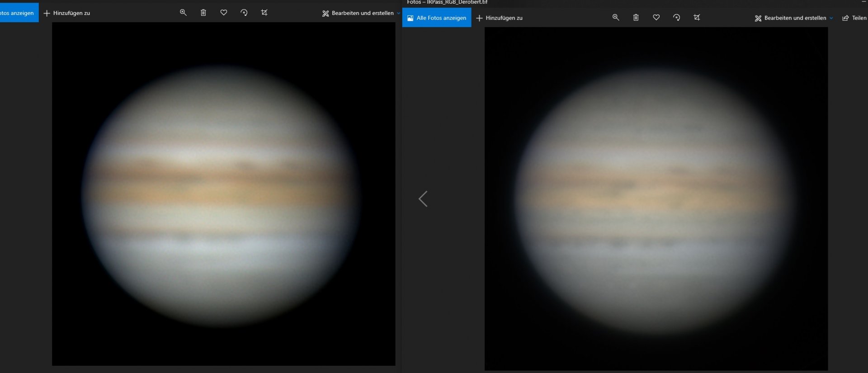Click 'Alle Fotos anzeigen' in right window
This screenshot has width=868, height=373.
click(x=437, y=18)
